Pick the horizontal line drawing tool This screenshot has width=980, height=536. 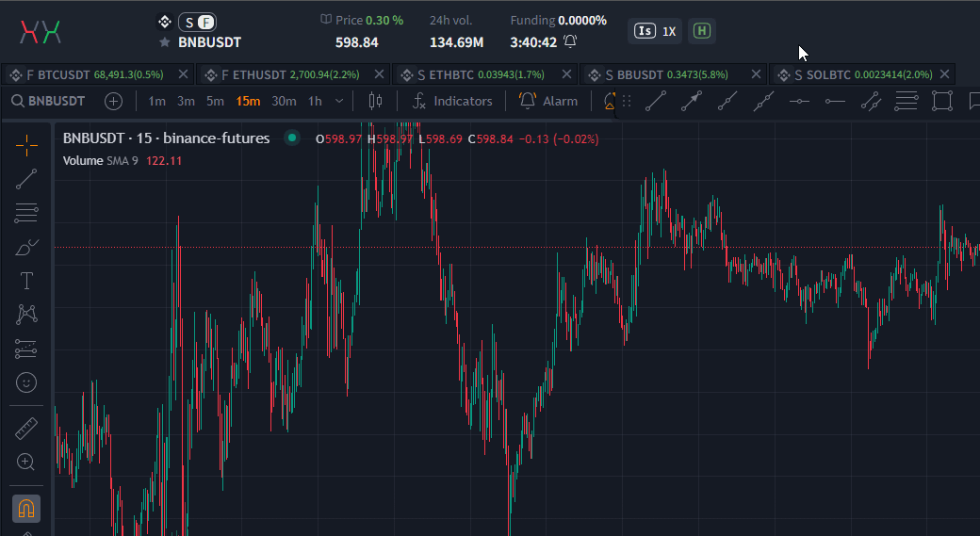(799, 101)
